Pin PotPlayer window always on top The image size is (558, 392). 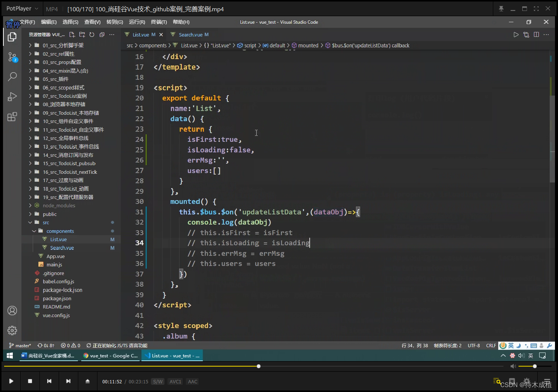pos(501,9)
